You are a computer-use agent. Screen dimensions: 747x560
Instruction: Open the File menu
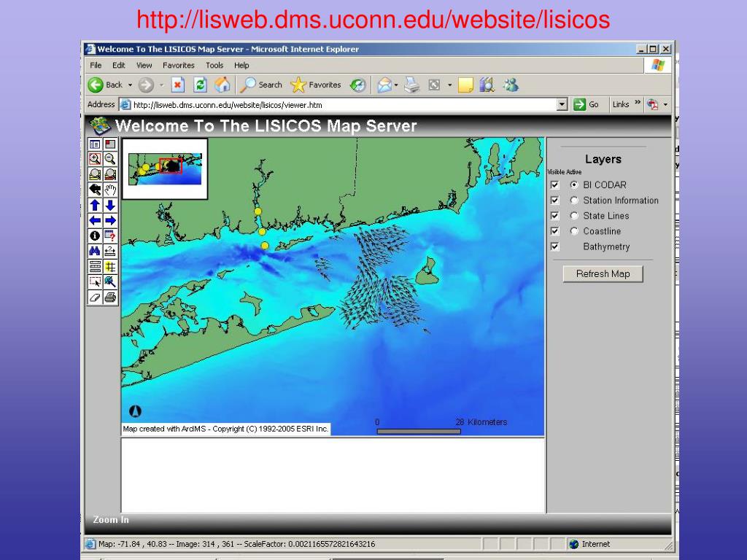pos(96,65)
